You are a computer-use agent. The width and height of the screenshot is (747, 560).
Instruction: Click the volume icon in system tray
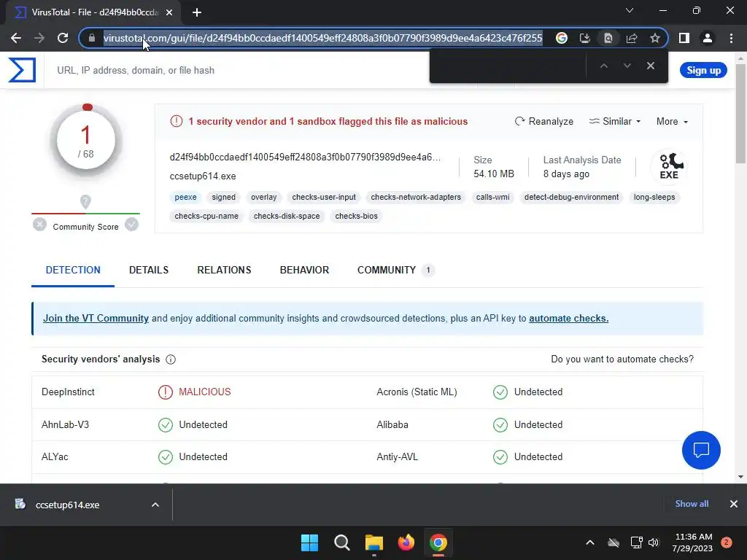click(654, 542)
